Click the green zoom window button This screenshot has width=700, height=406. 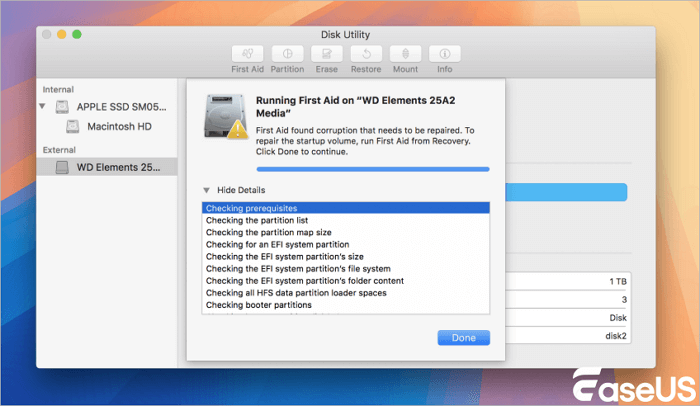[77, 34]
